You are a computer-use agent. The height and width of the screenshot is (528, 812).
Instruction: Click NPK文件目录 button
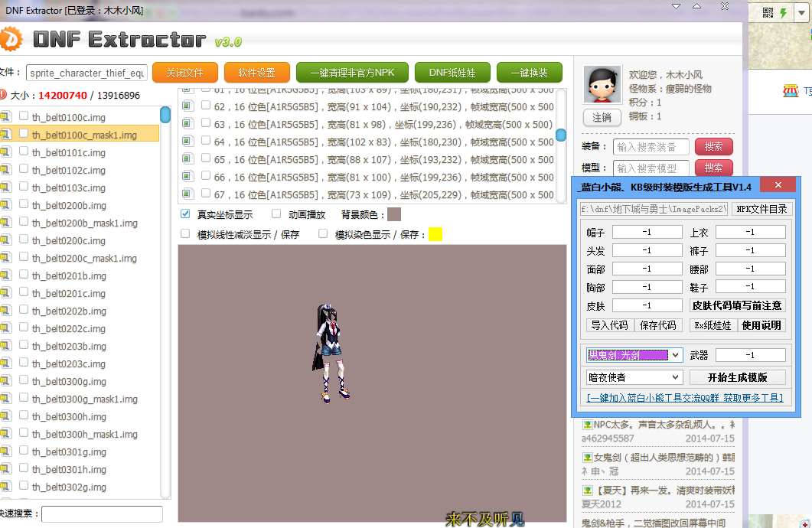click(x=761, y=209)
